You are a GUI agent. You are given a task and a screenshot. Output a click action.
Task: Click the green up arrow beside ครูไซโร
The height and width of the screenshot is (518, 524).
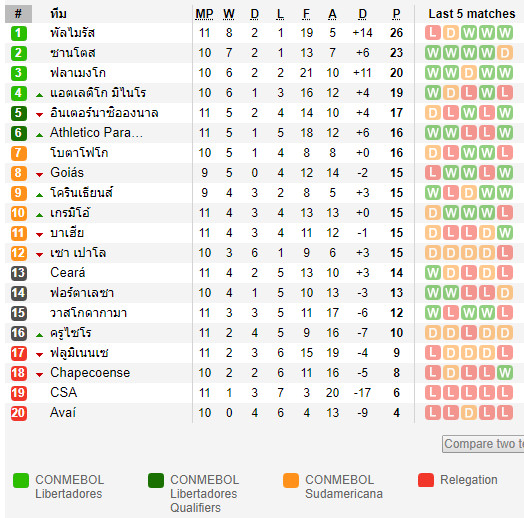[39, 335]
